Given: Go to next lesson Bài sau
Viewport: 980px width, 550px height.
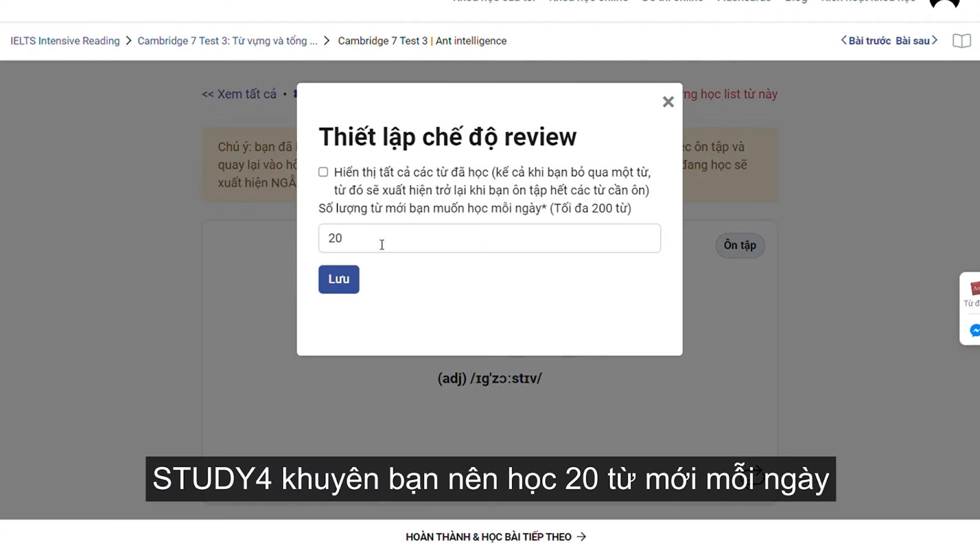Looking at the screenshot, I should 917,41.
